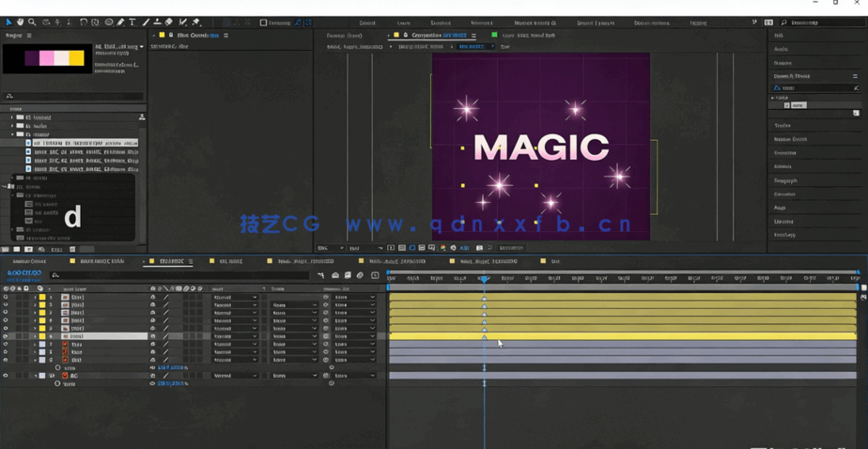
Task: Open blending mode dropdown of the first layer
Action: point(234,297)
